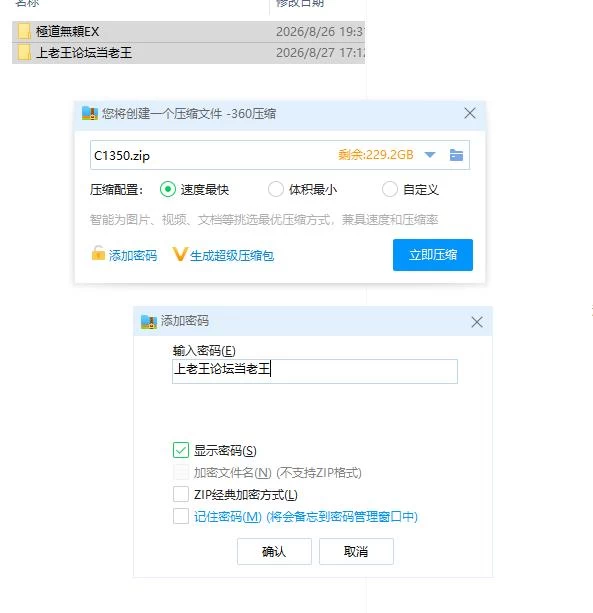Image resolution: width=593 pixels, height=613 pixels.
Task: Click the V icon for super archive
Action: tap(180, 254)
